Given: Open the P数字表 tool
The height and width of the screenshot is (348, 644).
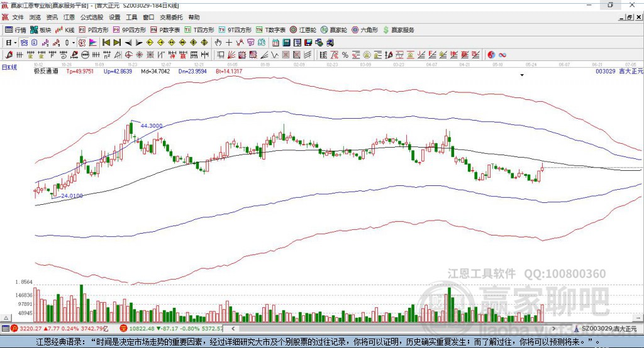Looking at the screenshot, I should click(165, 30).
